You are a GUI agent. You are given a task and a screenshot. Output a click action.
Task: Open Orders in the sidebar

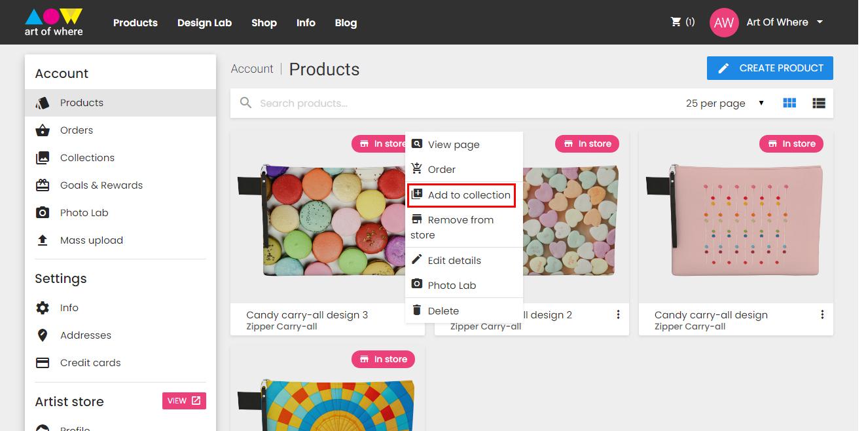(120, 130)
